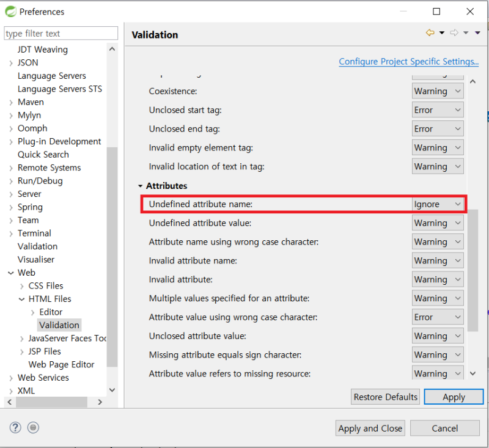Select the JDT Weaving preference page
The width and height of the screenshot is (489, 448).
click(43, 50)
